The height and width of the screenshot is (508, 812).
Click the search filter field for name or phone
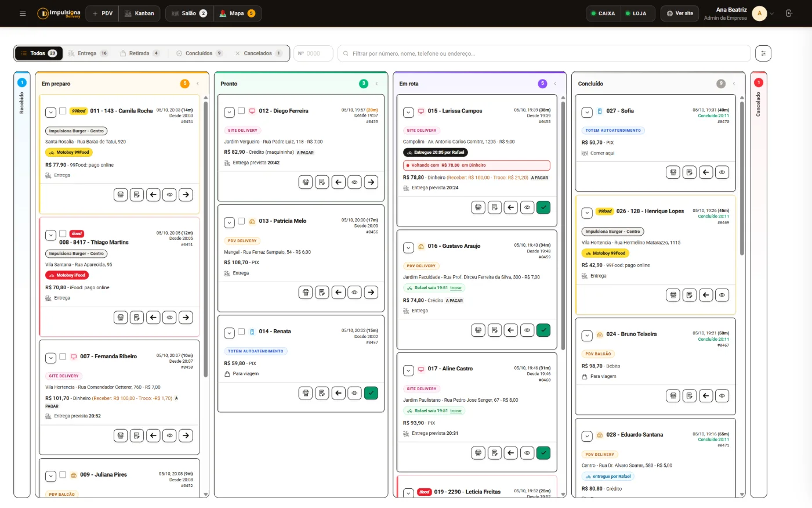[544, 53]
